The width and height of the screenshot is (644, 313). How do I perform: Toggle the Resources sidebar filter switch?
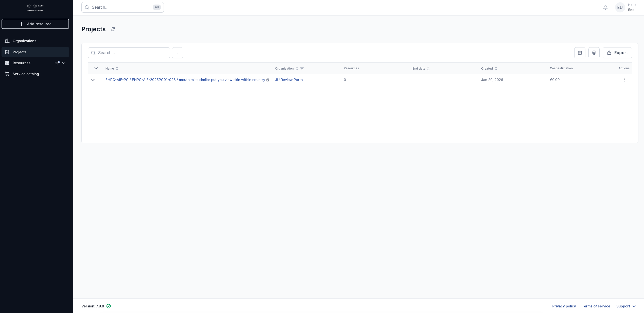point(58,63)
